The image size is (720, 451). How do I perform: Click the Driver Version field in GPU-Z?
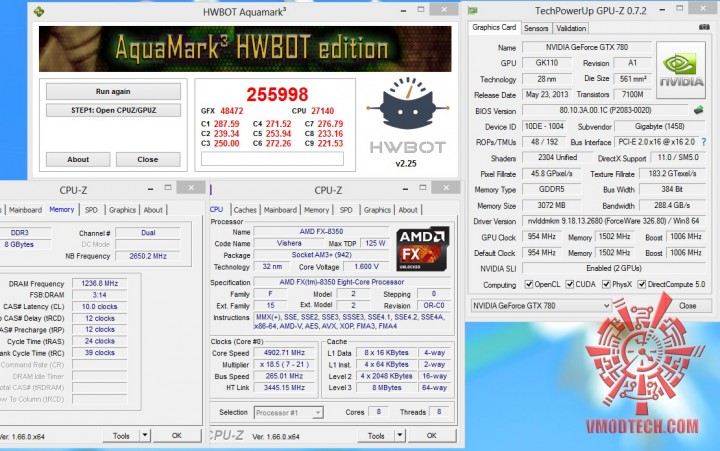pos(613,221)
